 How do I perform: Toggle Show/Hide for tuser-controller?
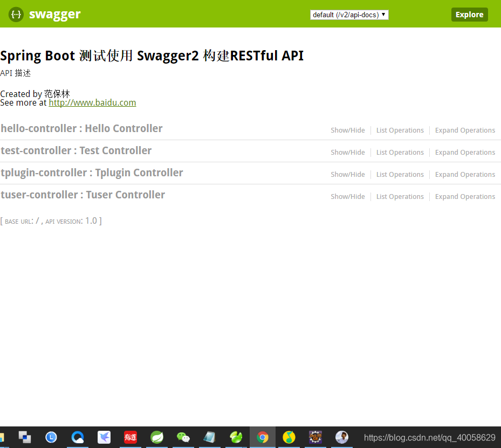click(348, 196)
